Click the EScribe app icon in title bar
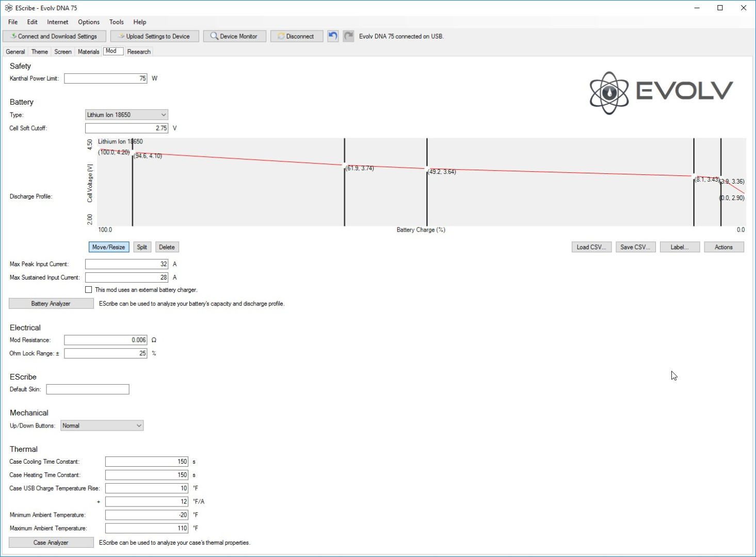Screen dimensions: 756x557 (x=8, y=8)
